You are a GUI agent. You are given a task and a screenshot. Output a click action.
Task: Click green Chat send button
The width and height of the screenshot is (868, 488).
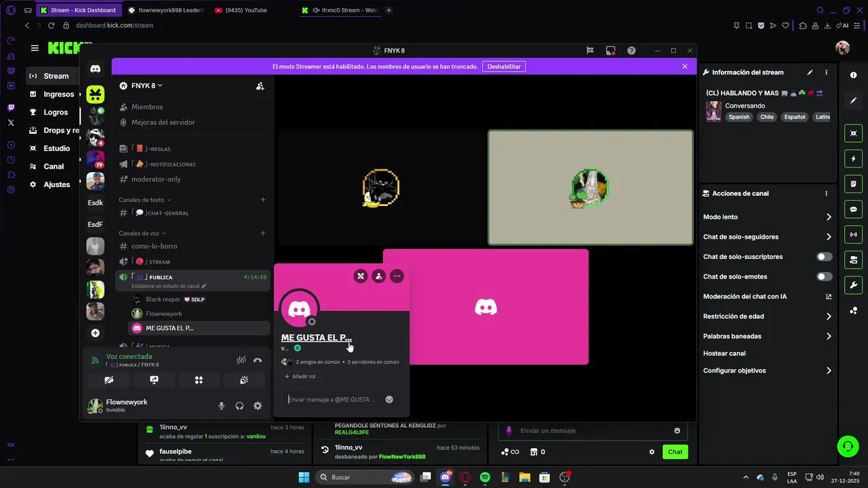click(x=675, y=452)
